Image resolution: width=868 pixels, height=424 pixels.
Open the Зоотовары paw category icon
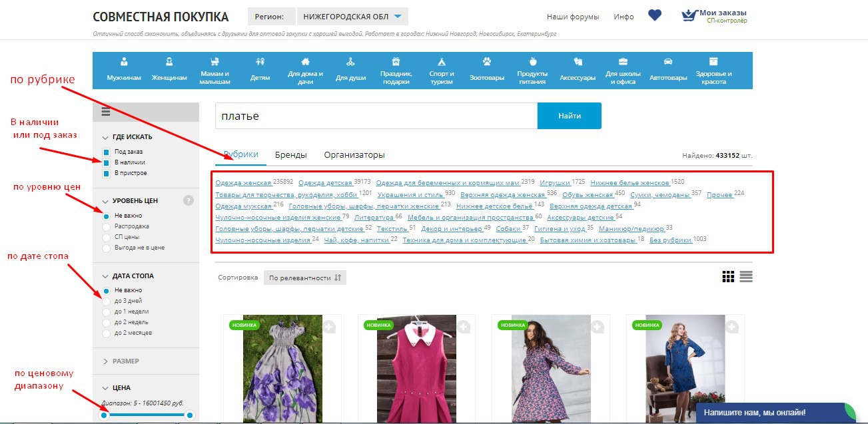(x=486, y=63)
